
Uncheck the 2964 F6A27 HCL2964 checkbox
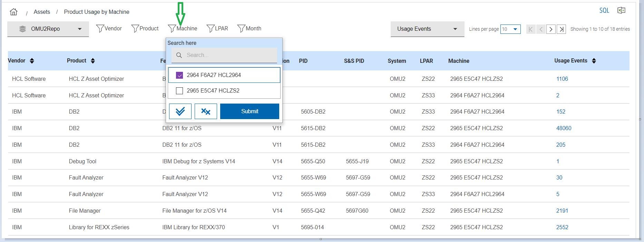pos(179,75)
